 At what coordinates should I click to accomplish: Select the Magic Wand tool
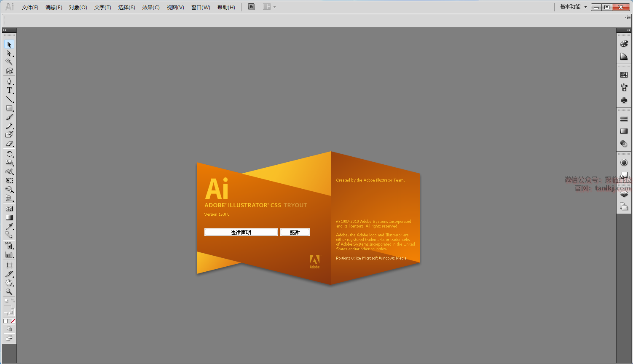9,62
